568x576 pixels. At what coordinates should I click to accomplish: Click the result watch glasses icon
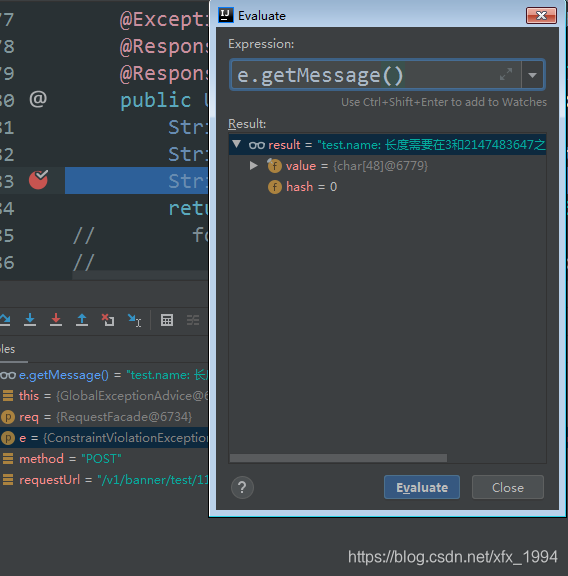[x=257, y=145]
